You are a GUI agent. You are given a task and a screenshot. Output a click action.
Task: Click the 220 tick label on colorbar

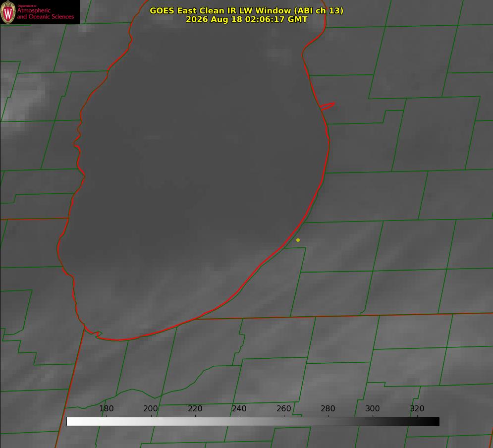coord(195,408)
